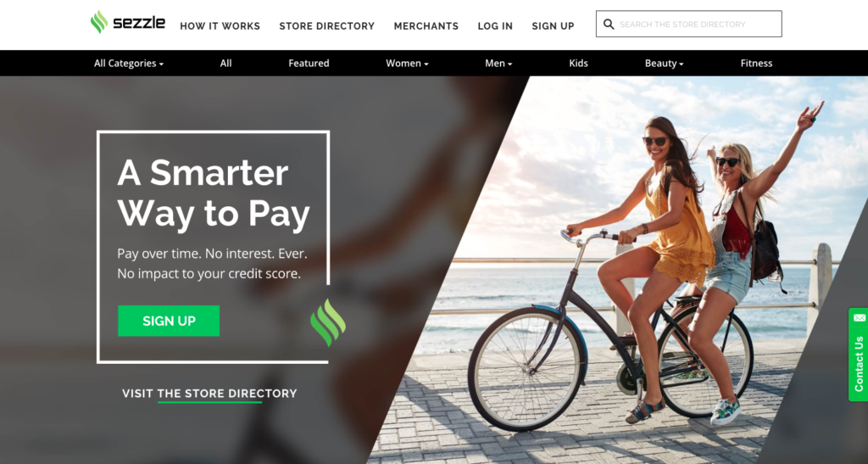Click the green SIGN UP button
Screen dimensions: 868x464
pyautogui.click(x=169, y=321)
